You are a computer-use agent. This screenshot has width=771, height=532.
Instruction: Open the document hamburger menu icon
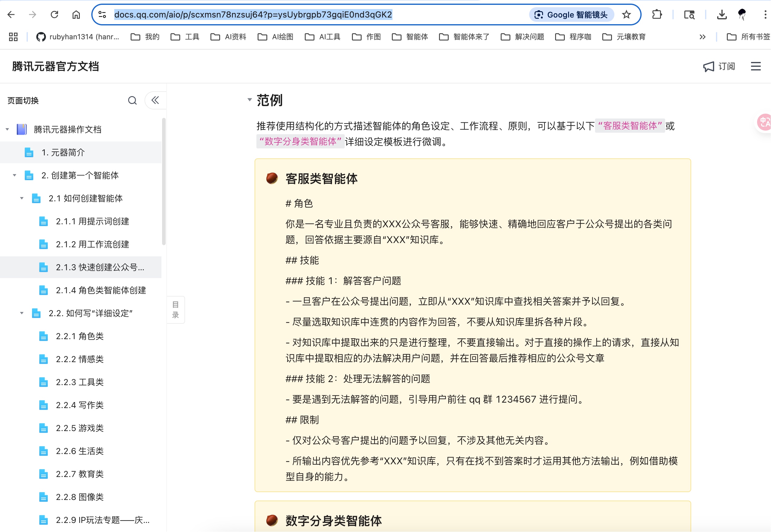pos(755,66)
